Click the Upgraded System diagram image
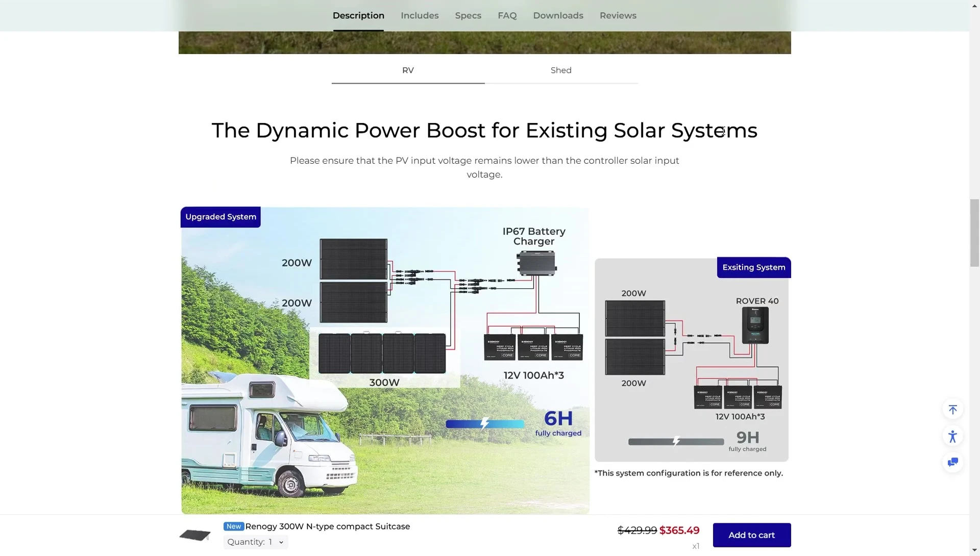 coord(385,360)
